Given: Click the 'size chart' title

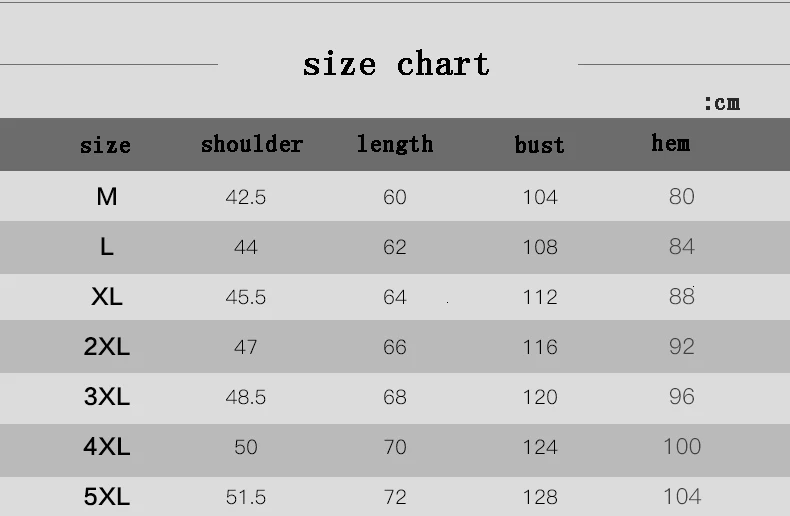Looking at the screenshot, I should point(396,64).
